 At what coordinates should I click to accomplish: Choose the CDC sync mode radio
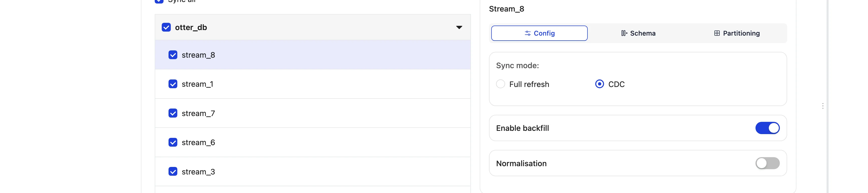[600, 84]
